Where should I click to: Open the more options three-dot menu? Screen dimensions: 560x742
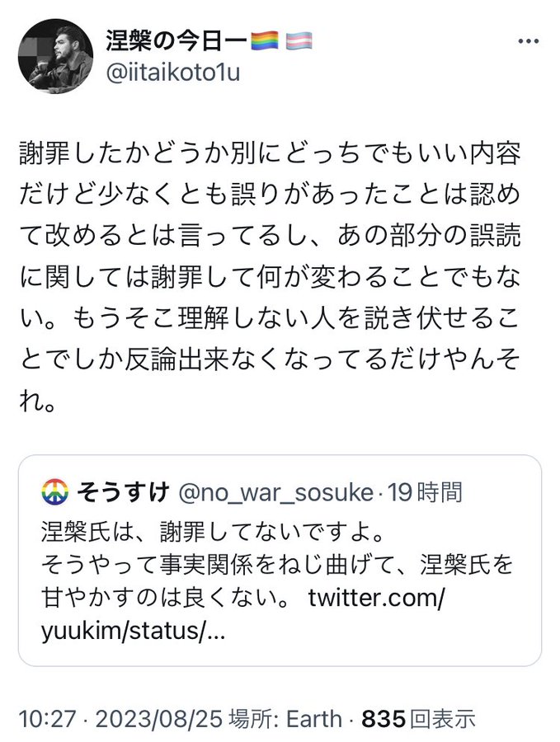point(527,41)
